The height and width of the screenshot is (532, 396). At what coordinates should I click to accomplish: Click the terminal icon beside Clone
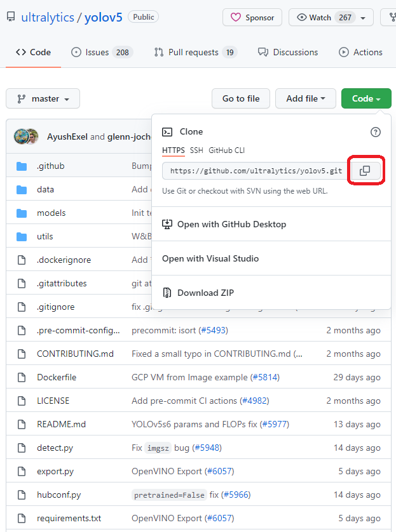point(167,132)
